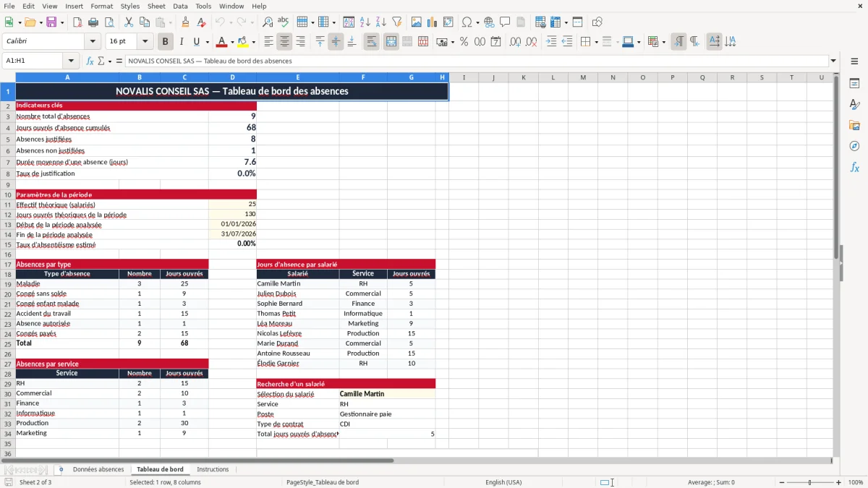Image resolution: width=868 pixels, height=488 pixels.
Task: Click into the formula input line
Action: [x=476, y=61]
